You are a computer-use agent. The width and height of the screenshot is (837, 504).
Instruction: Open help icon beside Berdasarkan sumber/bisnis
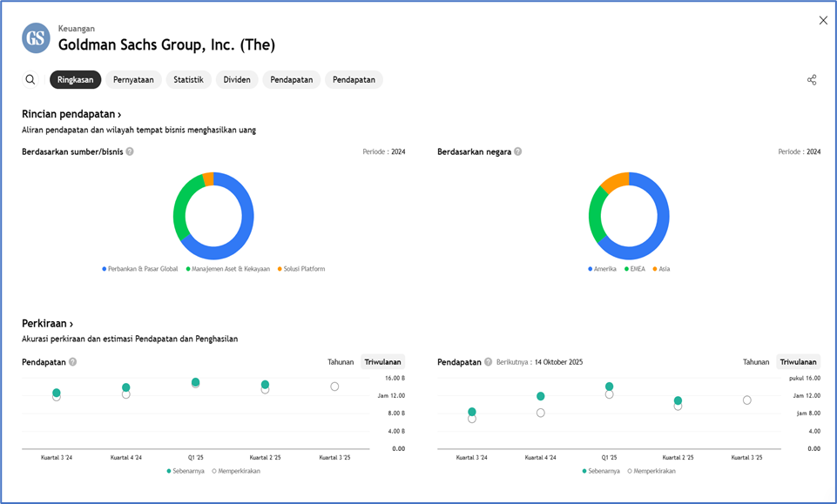(130, 151)
